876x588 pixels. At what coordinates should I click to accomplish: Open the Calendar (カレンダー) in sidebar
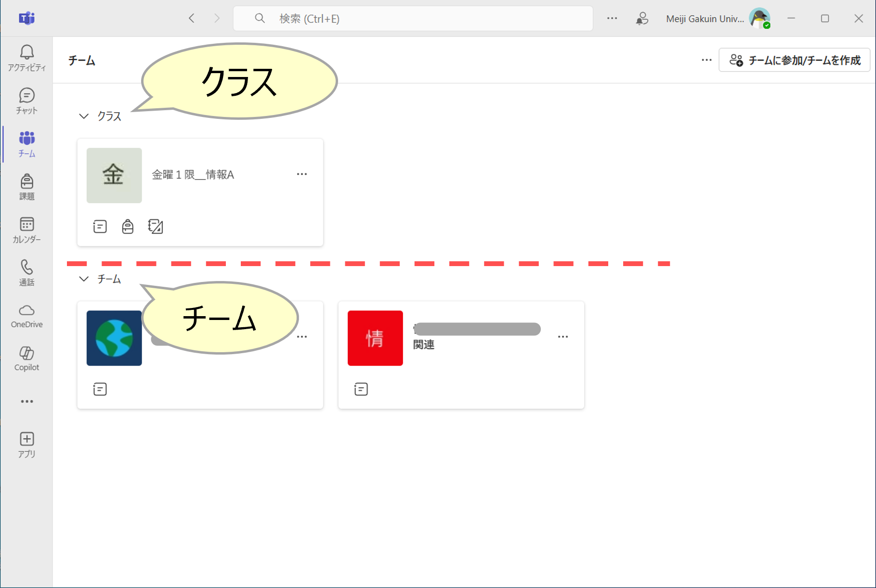click(26, 230)
